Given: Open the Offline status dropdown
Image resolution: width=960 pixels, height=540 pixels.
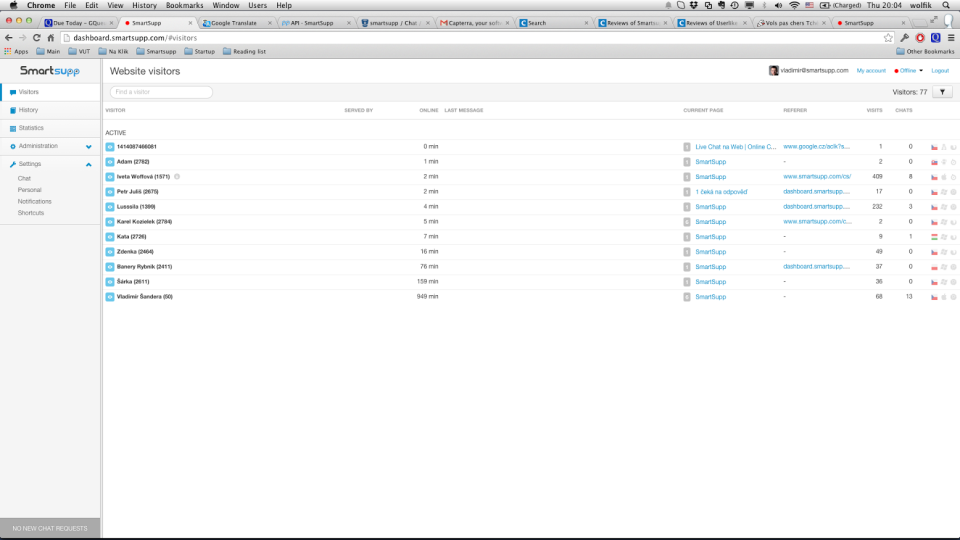Looking at the screenshot, I should pos(909,71).
